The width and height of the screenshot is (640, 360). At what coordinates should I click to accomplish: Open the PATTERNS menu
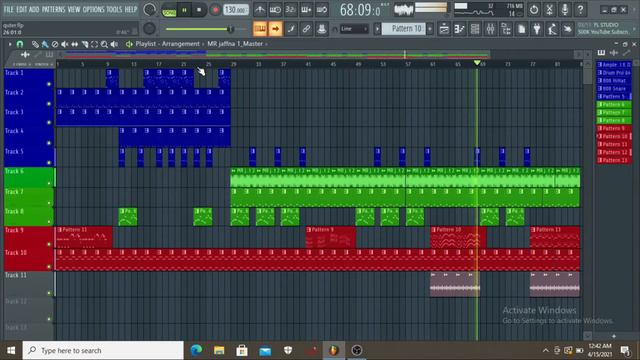pyautogui.click(x=53, y=9)
